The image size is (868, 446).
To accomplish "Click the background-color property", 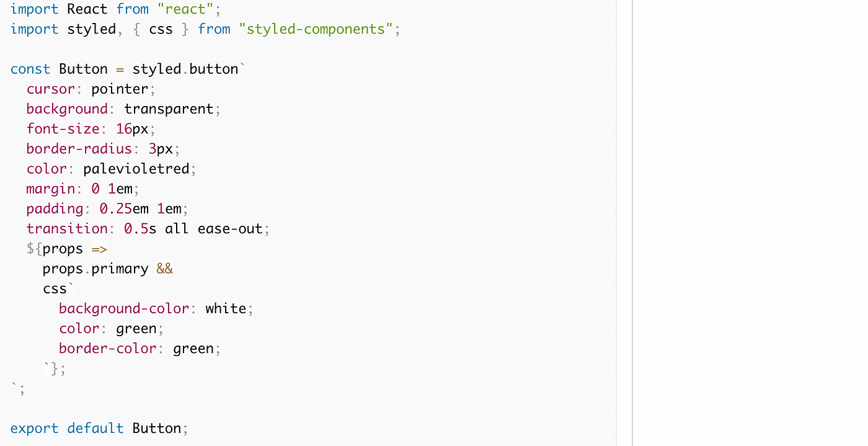I will 124,308.
